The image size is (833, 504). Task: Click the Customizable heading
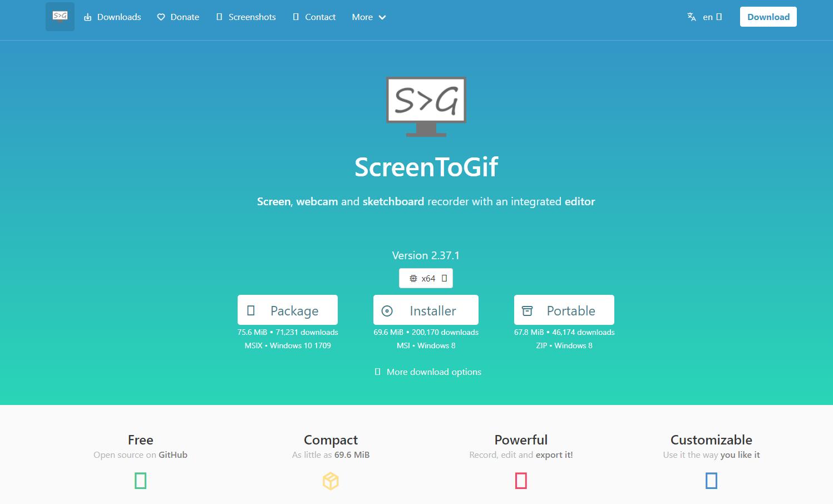point(711,439)
